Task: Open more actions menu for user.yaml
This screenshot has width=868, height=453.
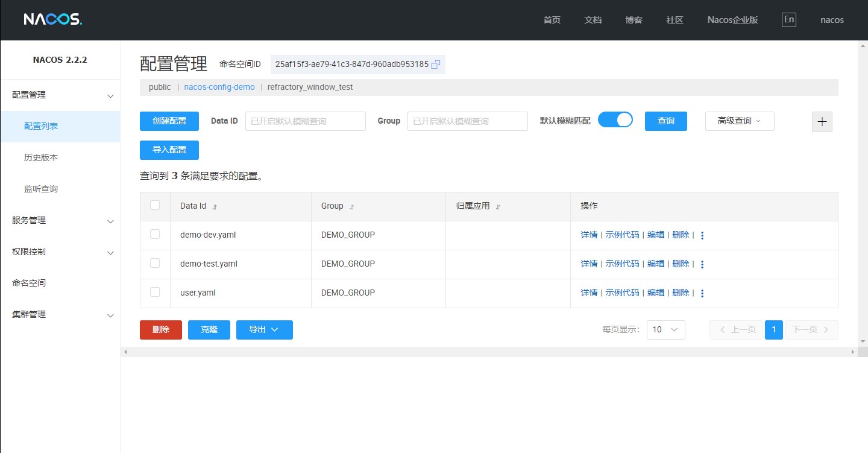Action: (702, 293)
